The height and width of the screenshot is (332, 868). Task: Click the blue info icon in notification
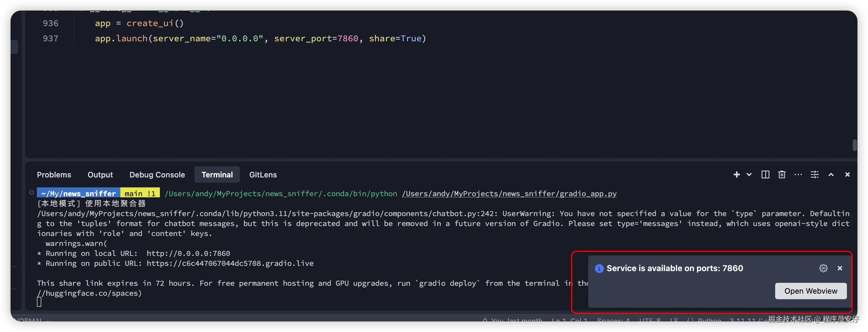click(599, 268)
